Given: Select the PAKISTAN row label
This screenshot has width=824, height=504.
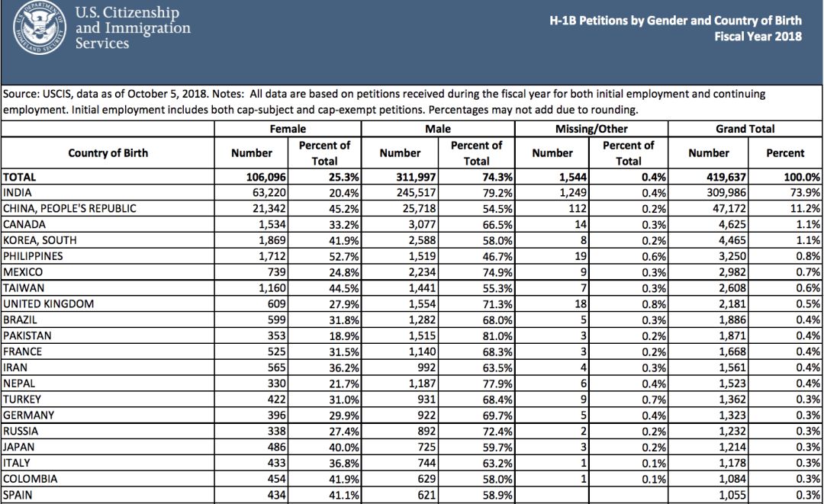Looking at the screenshot, I should click(x=27, y=335).
